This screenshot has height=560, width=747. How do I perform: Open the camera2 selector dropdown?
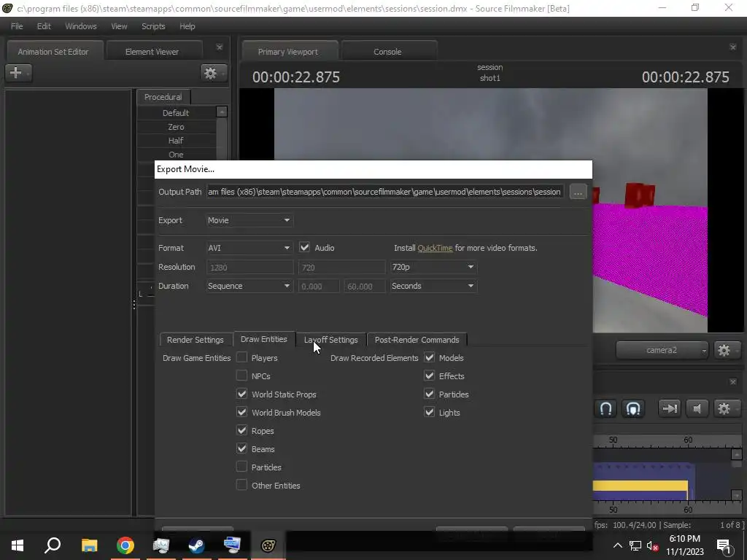662,351
